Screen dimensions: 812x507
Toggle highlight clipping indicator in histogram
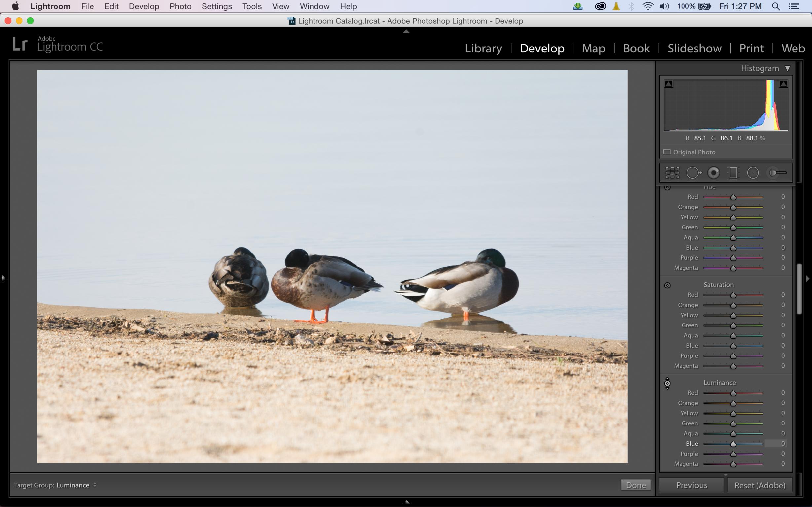[783, 84]
